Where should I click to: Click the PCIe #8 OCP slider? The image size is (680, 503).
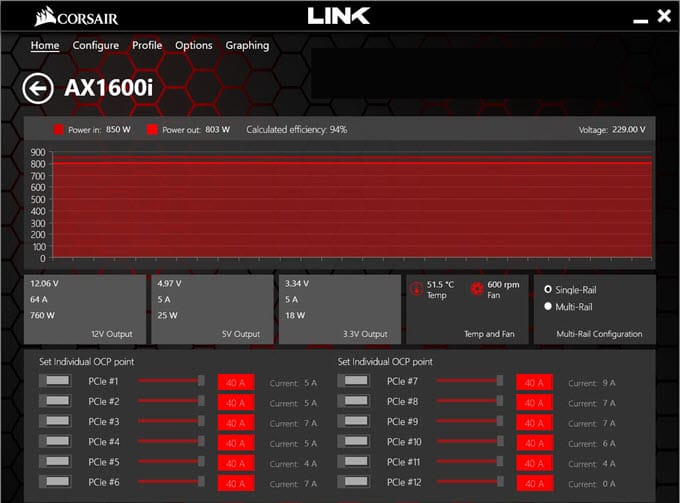[470, 401]
